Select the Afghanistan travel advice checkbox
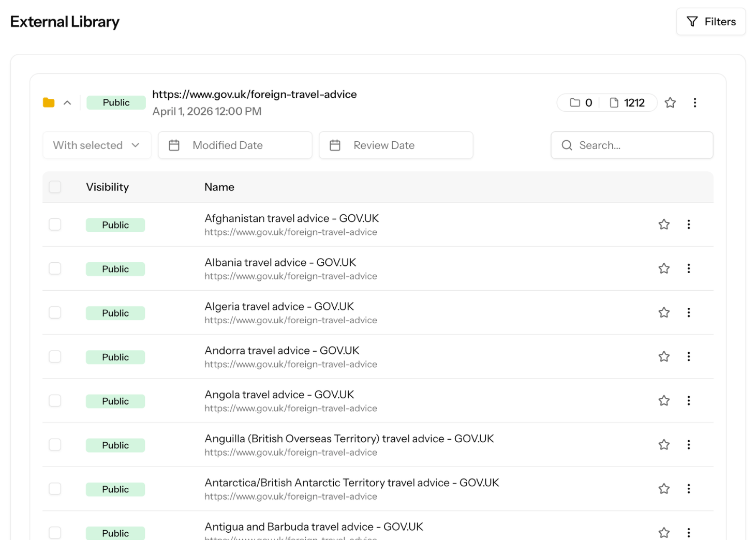 tap(55, 224)
